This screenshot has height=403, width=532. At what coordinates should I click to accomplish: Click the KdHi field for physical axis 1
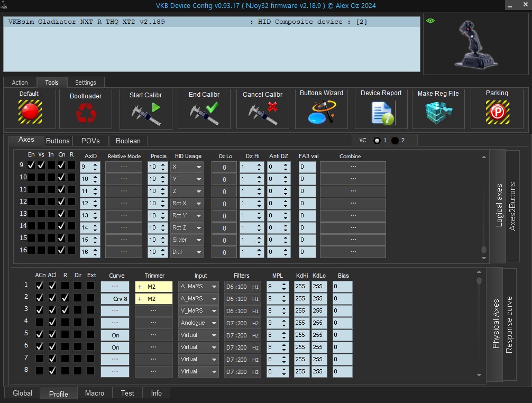(301, 287)
